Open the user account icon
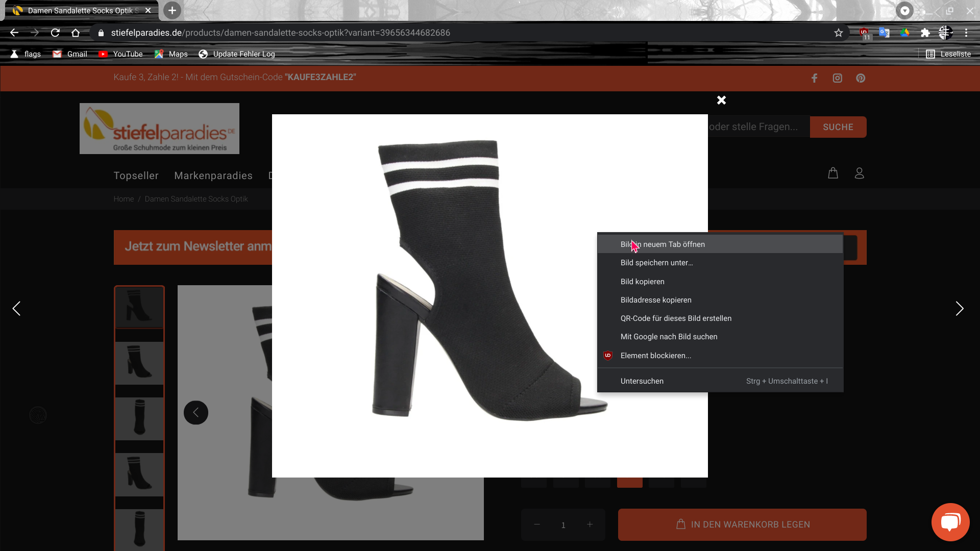The image size is (980, 551). (860, 173)
